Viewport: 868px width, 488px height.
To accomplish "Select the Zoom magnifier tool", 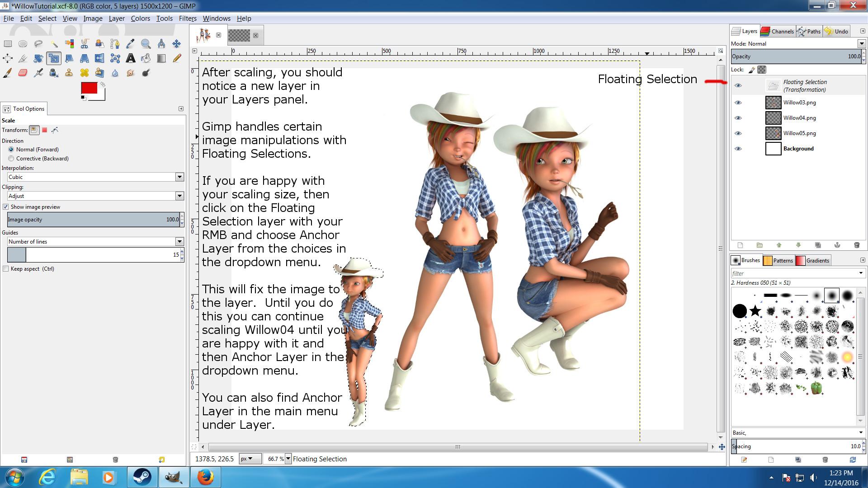I will pos(146,44).
